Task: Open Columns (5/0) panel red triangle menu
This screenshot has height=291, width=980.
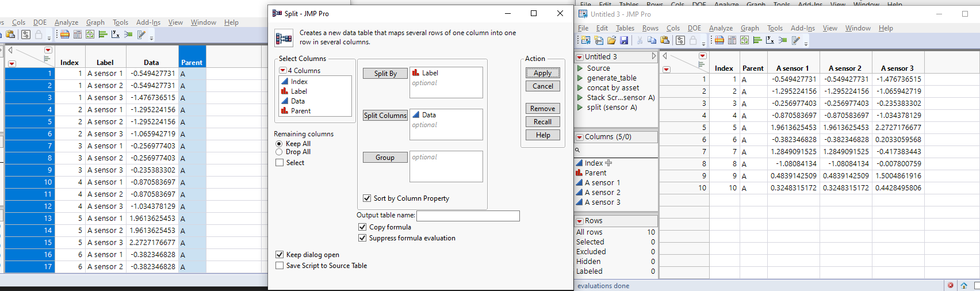Action: pyautogui.click(x=580, y=137)
